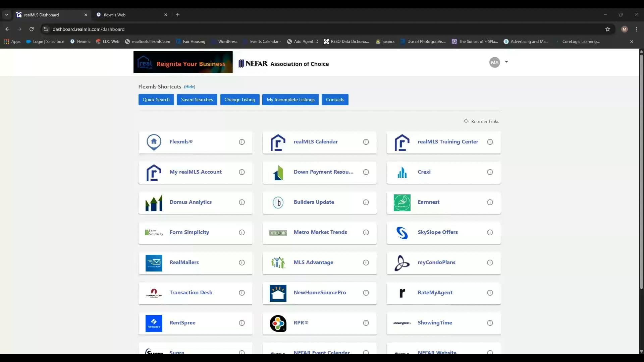Toggle the bookmark star in address bar

tap(608, 29)
